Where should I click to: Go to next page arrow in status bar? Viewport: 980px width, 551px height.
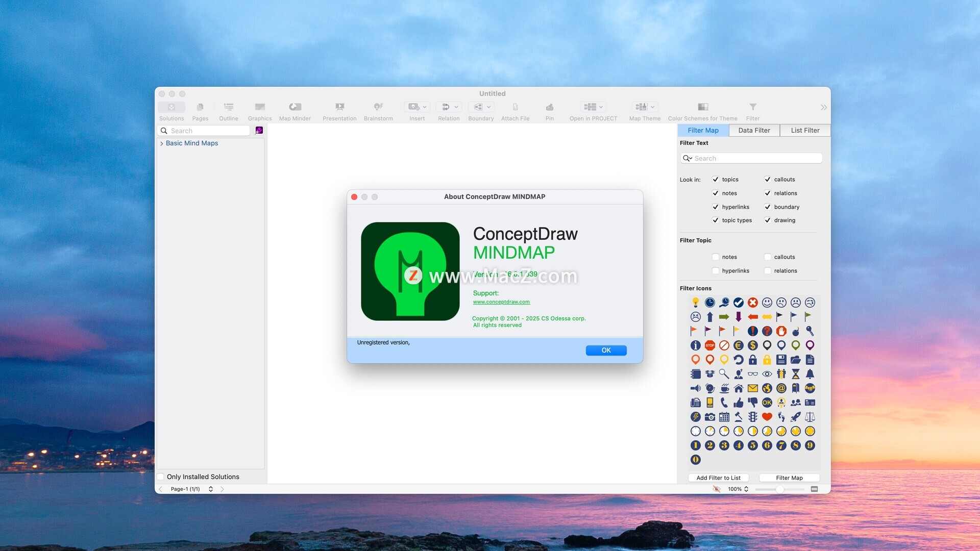(223, 489)
